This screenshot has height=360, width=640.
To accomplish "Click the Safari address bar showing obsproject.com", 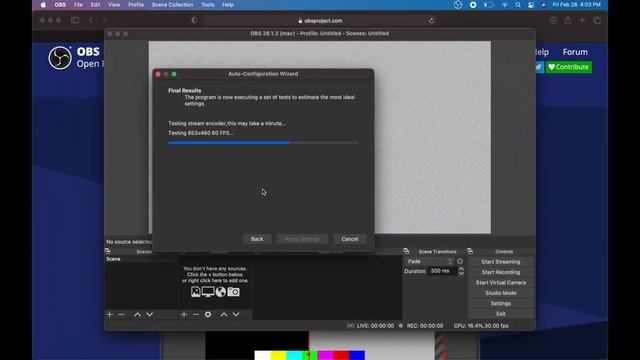I will [x=320, y=21].
